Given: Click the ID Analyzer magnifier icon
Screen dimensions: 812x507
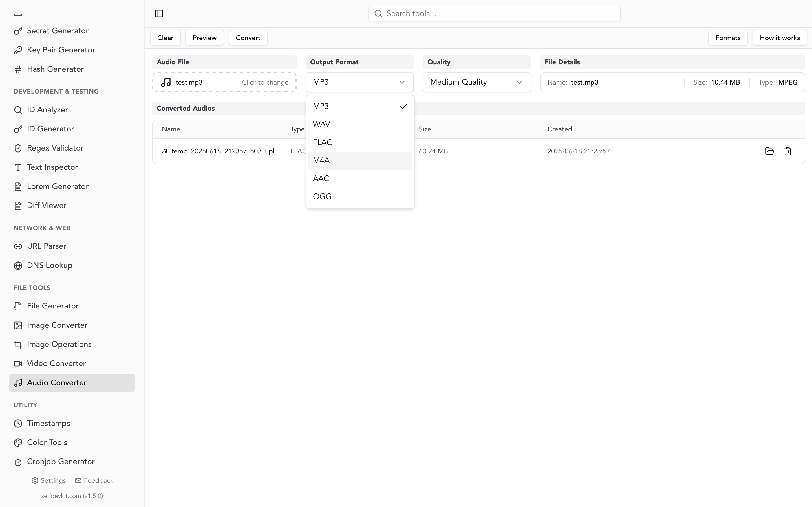Looking at the screenshot, I should coord(18,110).
